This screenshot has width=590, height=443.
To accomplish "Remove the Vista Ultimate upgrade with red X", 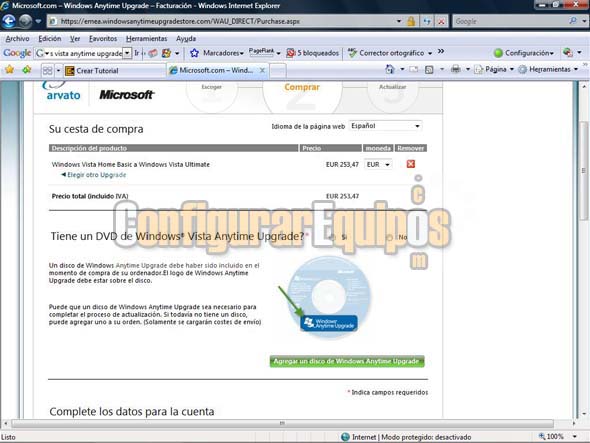I will [411, 164].
